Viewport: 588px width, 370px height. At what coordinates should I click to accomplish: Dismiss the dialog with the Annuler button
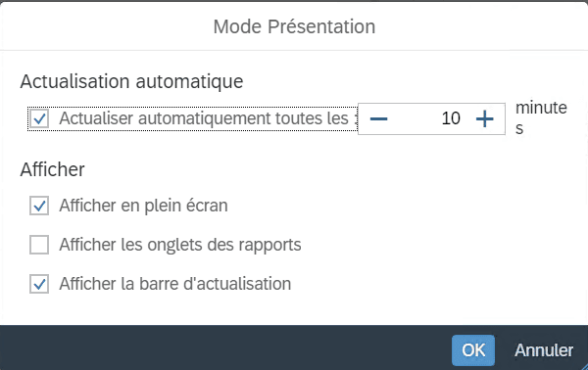[544, 350]
